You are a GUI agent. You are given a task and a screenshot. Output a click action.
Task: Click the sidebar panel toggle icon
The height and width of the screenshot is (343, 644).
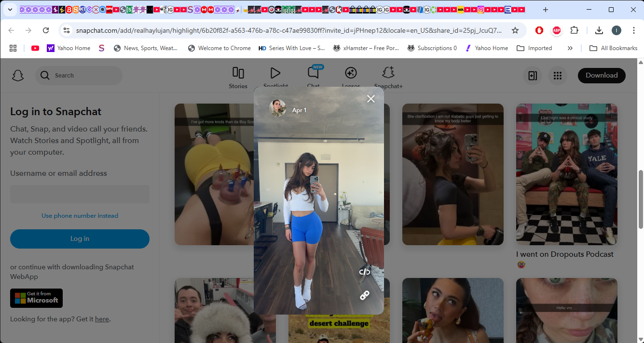tap(533, 76)
